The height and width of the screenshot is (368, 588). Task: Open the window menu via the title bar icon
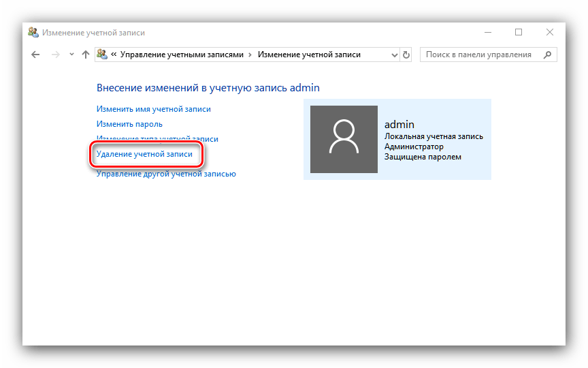tap(33, 32)
